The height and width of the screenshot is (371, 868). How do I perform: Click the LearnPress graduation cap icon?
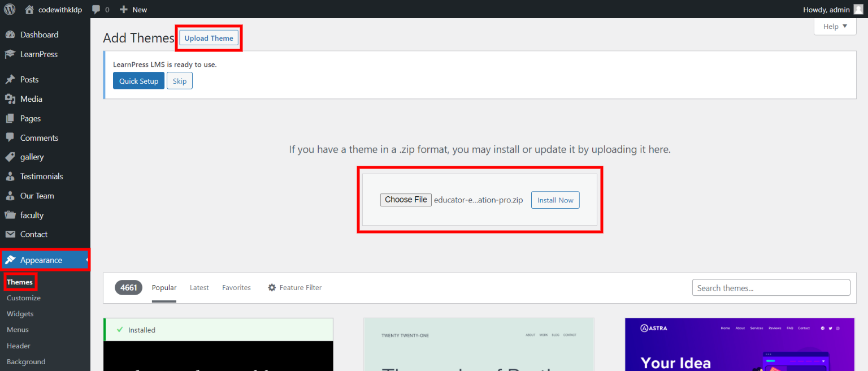[10, 54]
